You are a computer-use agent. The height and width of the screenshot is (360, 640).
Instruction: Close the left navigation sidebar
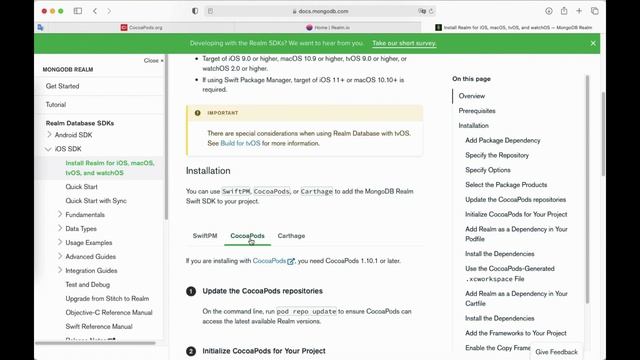click(153, 60)
